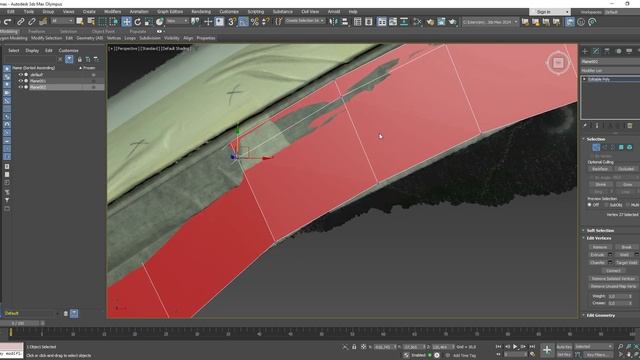Click the time slider frame handle
The width and height of the screenshot is (640, 360).
point(21,323)
